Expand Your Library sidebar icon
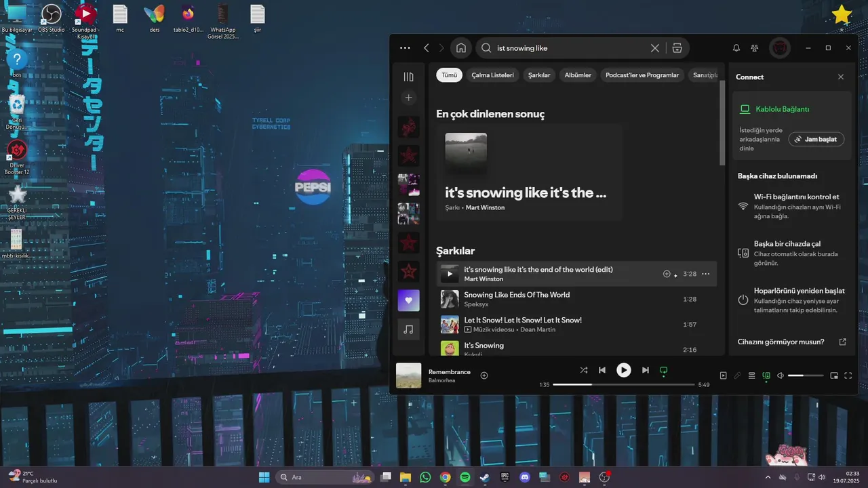 pyautogui.click(x=408, y=77)
